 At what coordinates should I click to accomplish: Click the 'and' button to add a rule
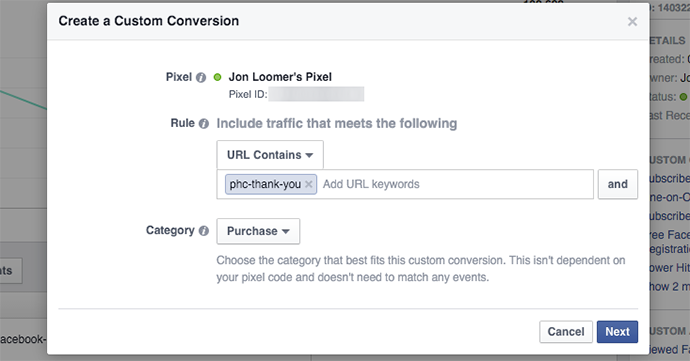(617, 184)
